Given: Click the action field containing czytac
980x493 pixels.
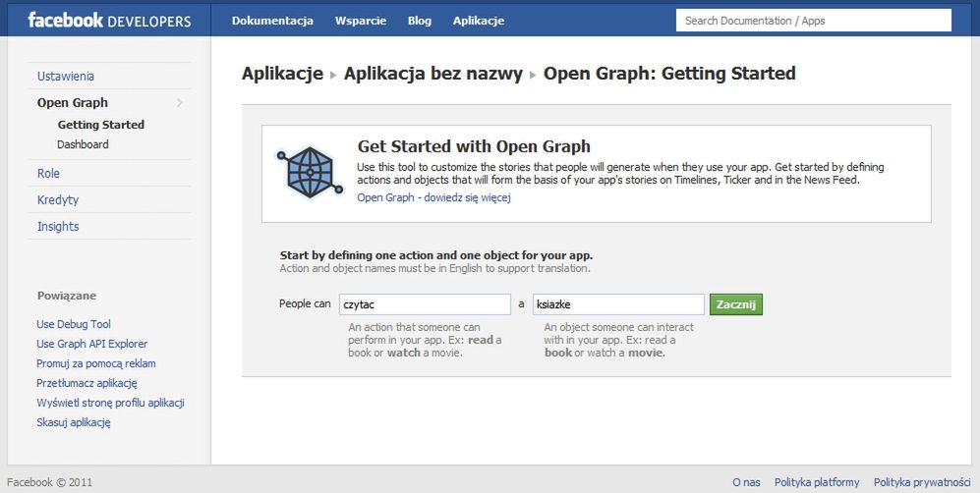Looking at the screenshot, I should (425, 304).
